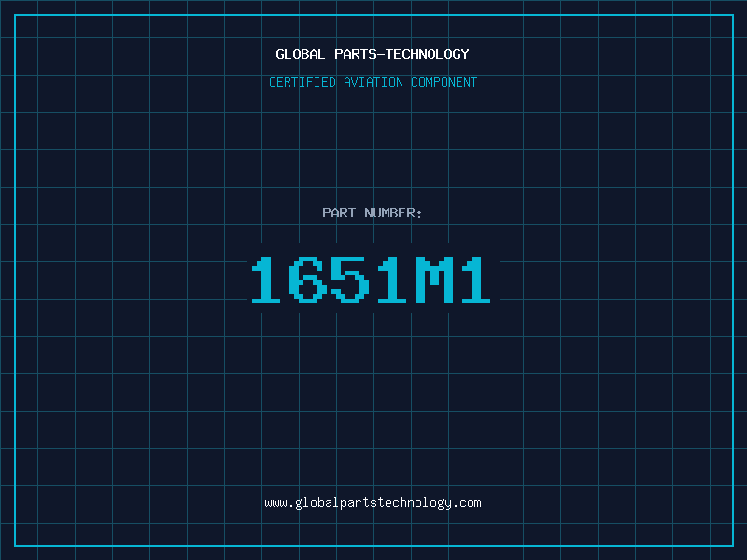
Task: Select the word COMPONENT
Action: 444,82
